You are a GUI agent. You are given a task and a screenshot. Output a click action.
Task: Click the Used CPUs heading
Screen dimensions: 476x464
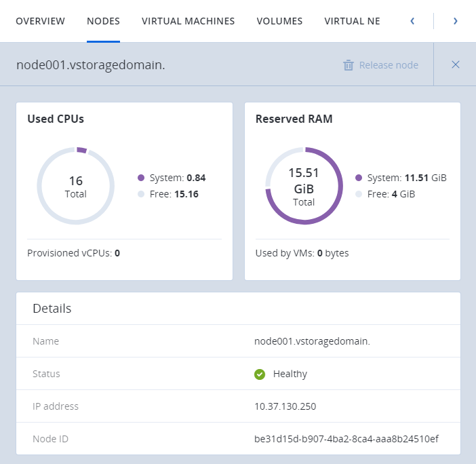pos(56,119)
